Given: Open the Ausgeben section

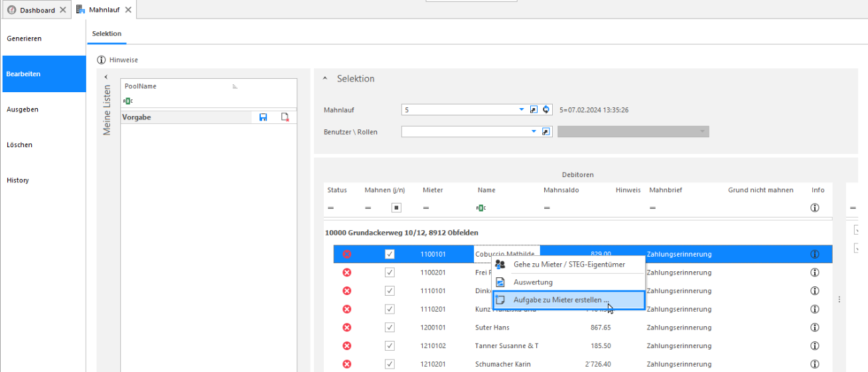Looking at the screenshot, I should point(43,109).
